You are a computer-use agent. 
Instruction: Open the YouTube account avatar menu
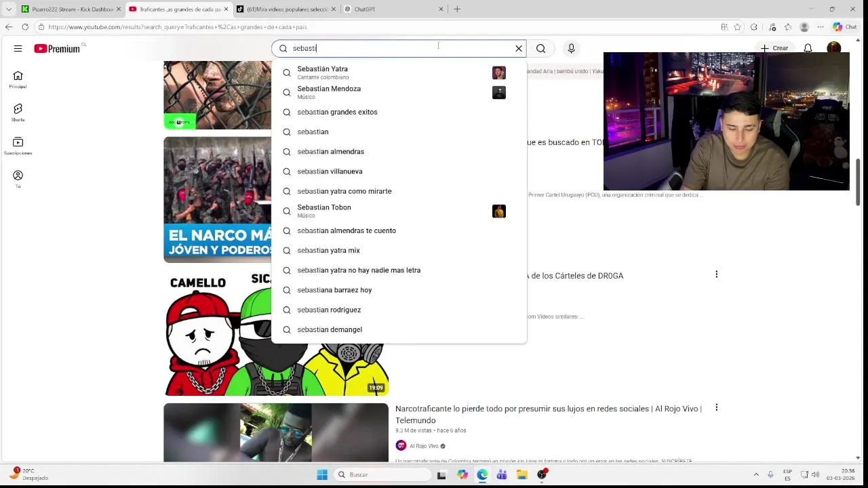click(x=834, y=47)
